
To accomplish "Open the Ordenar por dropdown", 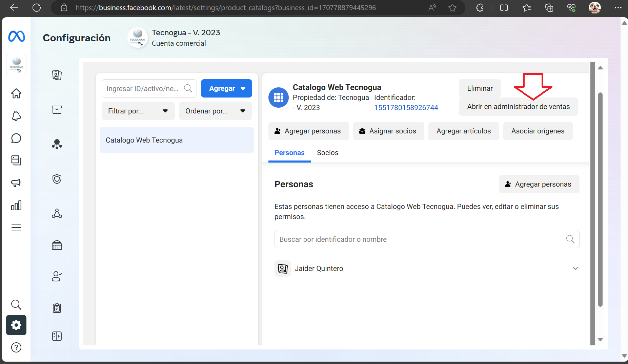I will click(216, 111).
